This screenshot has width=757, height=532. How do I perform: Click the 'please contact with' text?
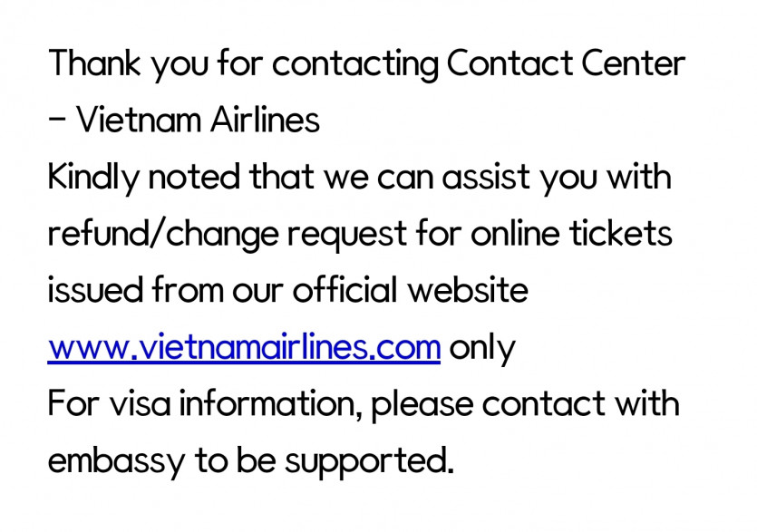(526, 404)
